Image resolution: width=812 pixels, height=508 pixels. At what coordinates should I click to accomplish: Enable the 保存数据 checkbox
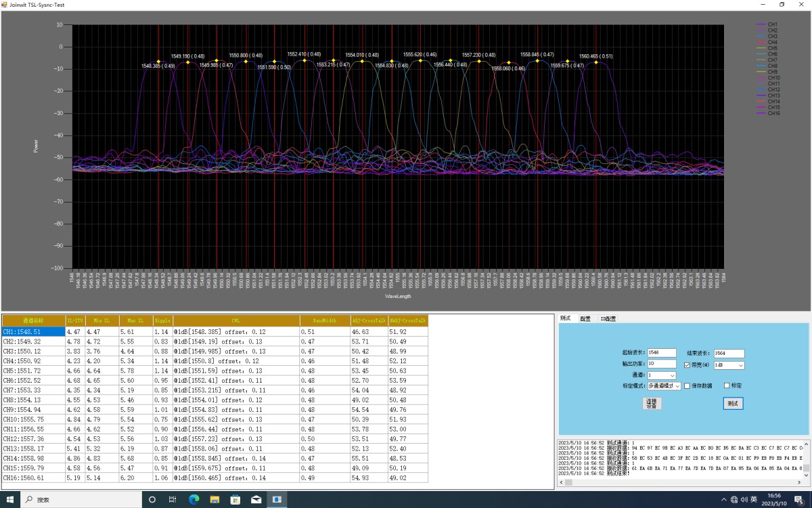click(687, 386)
